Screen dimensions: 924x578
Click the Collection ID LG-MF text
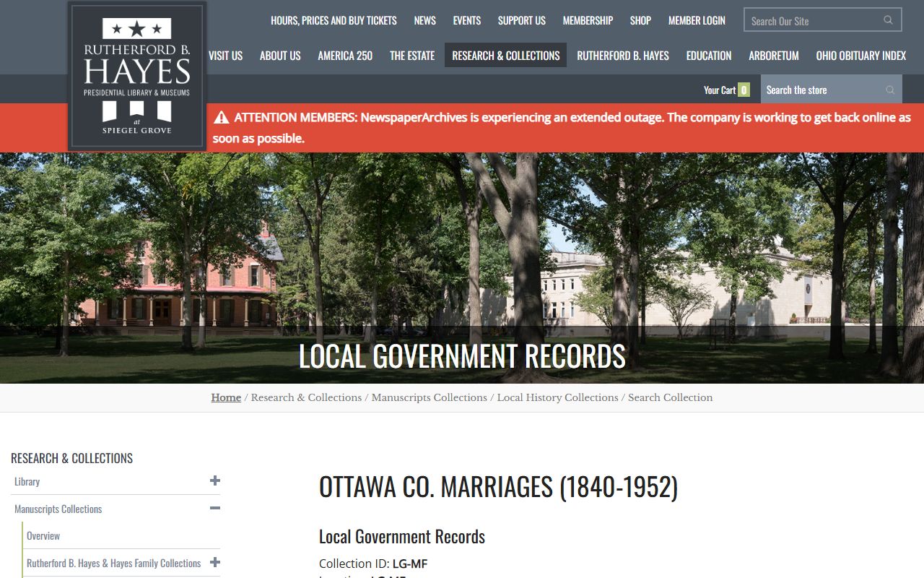tap(373, 564)
